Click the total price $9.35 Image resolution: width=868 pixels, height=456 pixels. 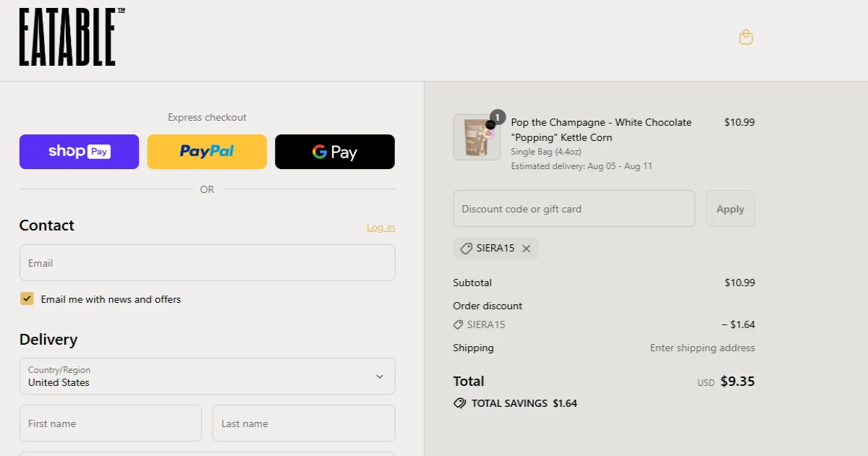738,381
